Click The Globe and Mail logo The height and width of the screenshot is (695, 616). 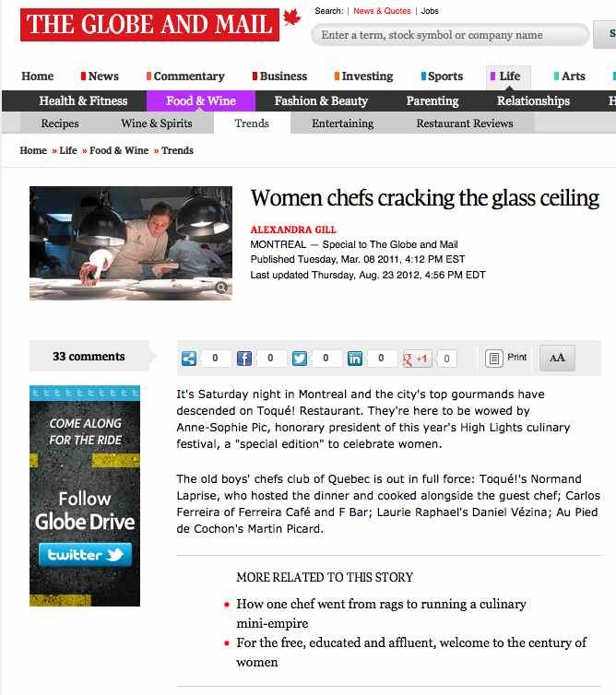click(150, 25)
